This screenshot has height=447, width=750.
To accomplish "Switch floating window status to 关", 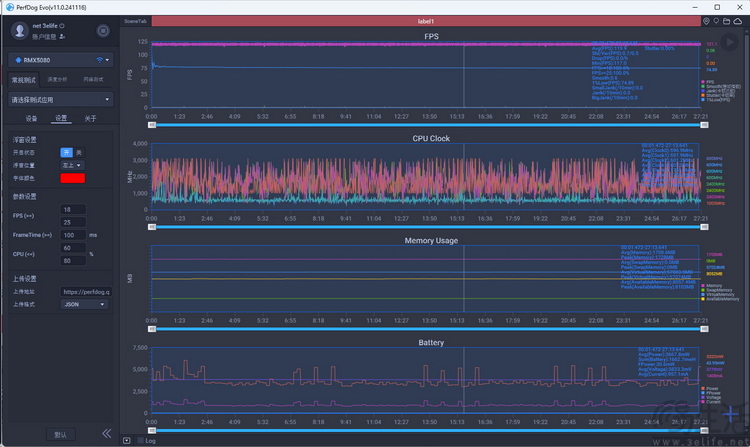I will (x=79, y=153).
